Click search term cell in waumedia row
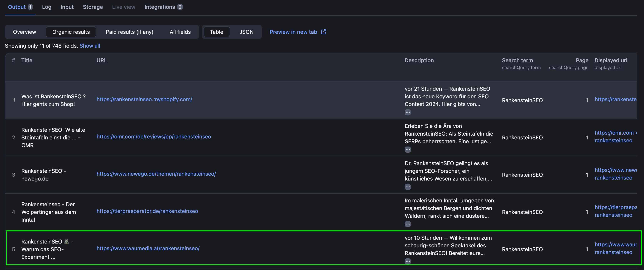Viewport: 644px width, 270px height. 522,249
